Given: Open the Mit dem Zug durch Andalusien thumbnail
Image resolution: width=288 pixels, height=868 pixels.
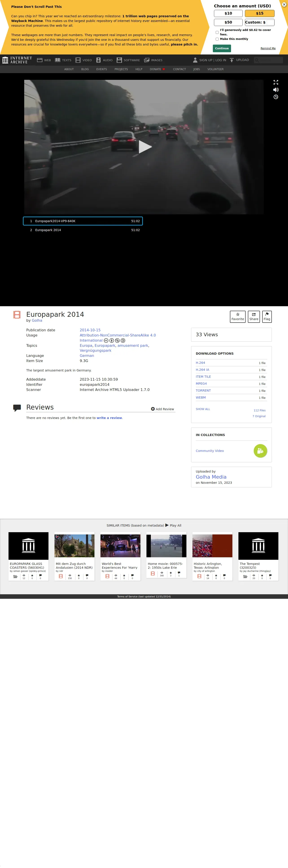Looking at the screenshot, I should [x=74, y=546].
